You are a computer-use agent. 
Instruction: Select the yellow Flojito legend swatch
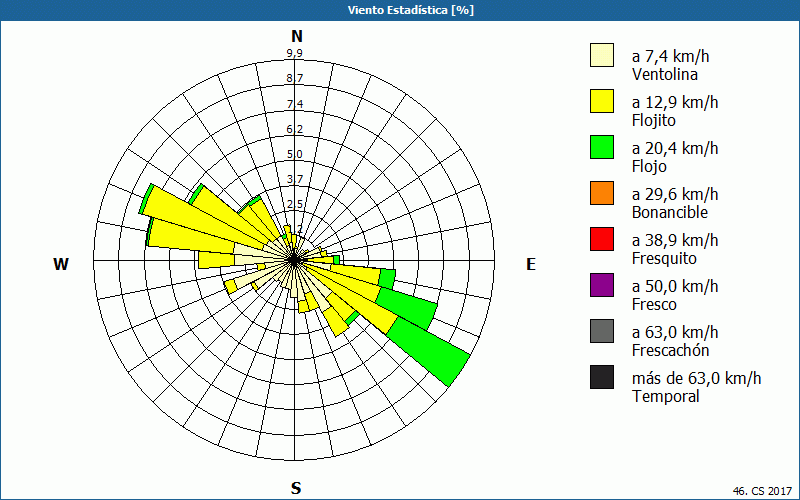pos(602,101)
